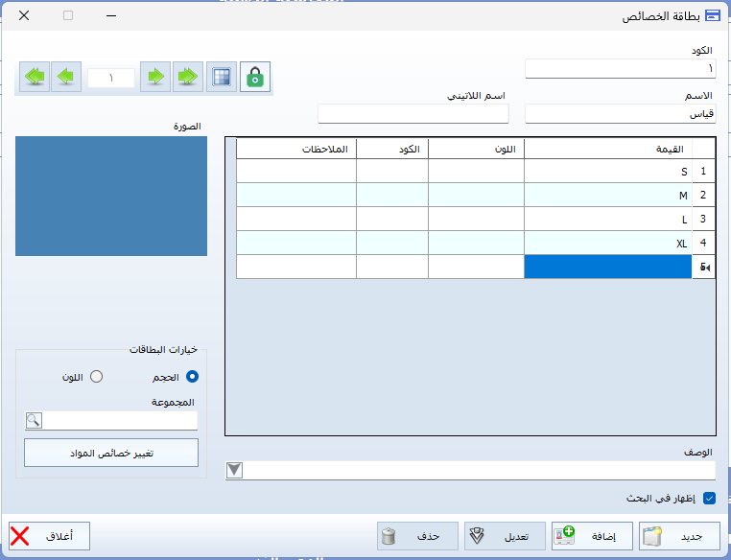The width and height of the screenshot is (731, 560).
Task: Click the الملاحظات cell in row XL
Action: pos(296,243)
